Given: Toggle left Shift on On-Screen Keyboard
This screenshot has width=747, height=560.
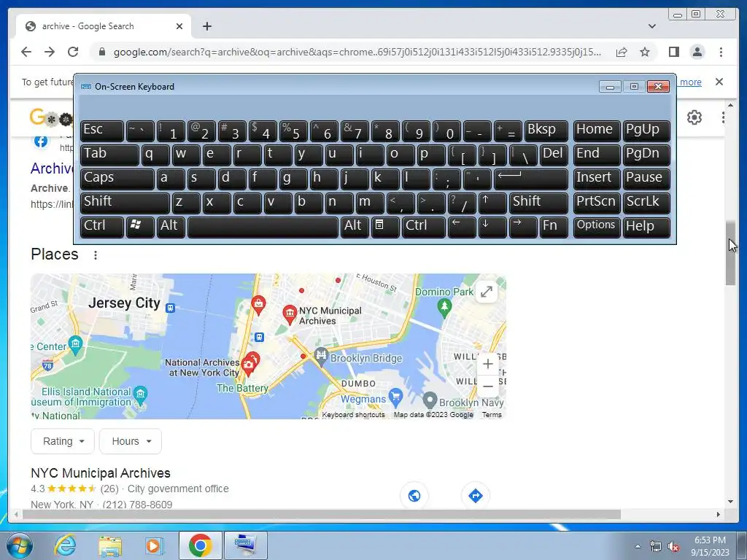Looking at the screenshot, I should 125,203.
